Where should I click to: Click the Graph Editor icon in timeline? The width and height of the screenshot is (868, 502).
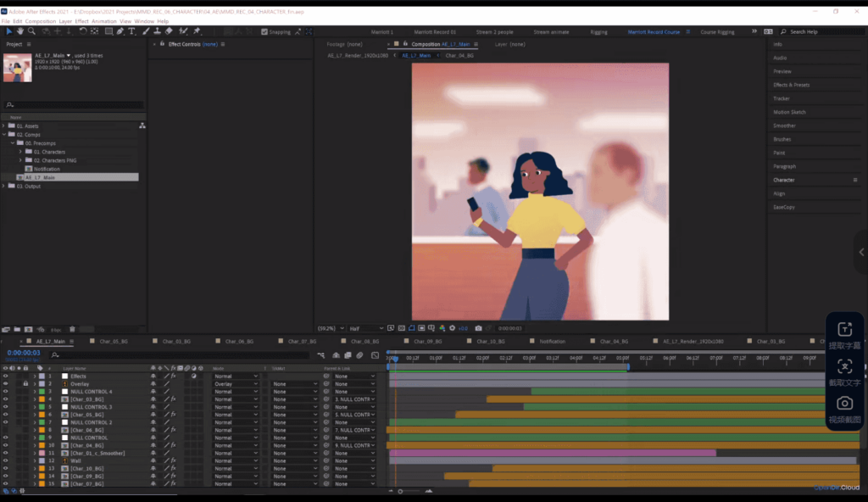pos(375,355)
